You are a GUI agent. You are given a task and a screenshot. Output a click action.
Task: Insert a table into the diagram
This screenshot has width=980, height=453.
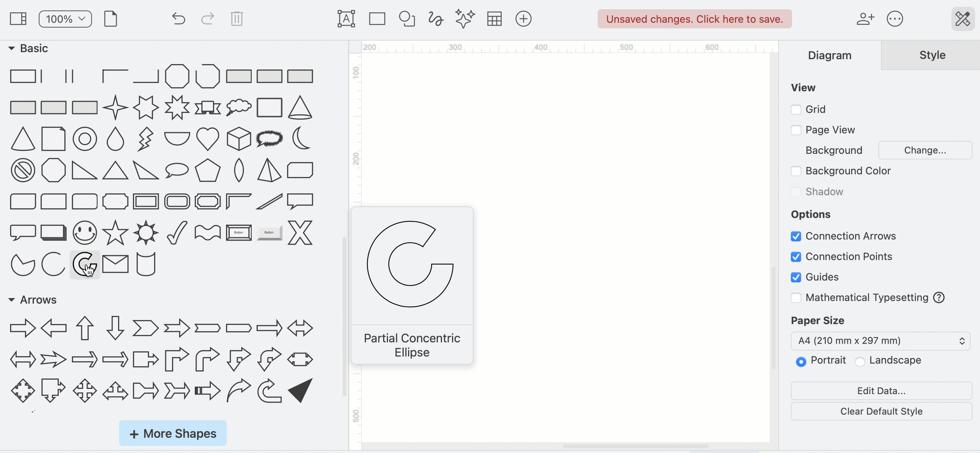(494, 19)
